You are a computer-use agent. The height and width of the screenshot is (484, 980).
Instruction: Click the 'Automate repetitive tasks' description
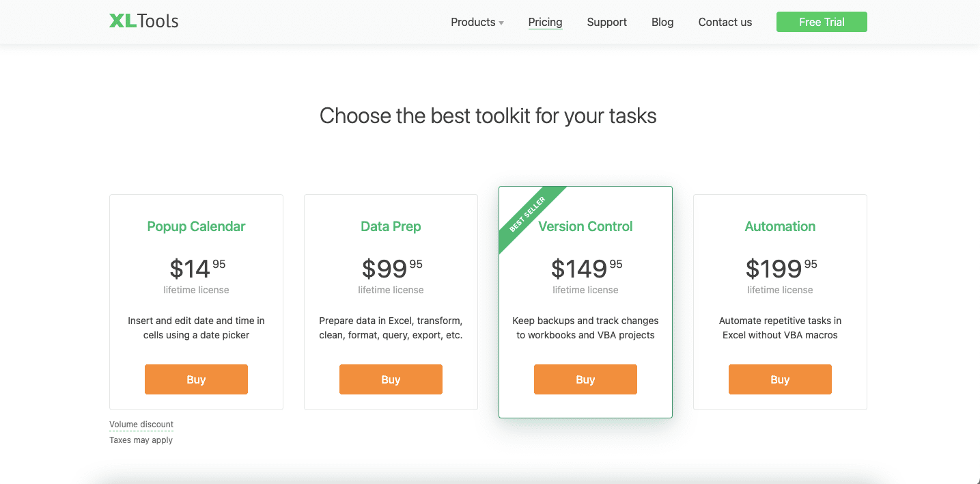pyautogui.click(x=780, y=327)
